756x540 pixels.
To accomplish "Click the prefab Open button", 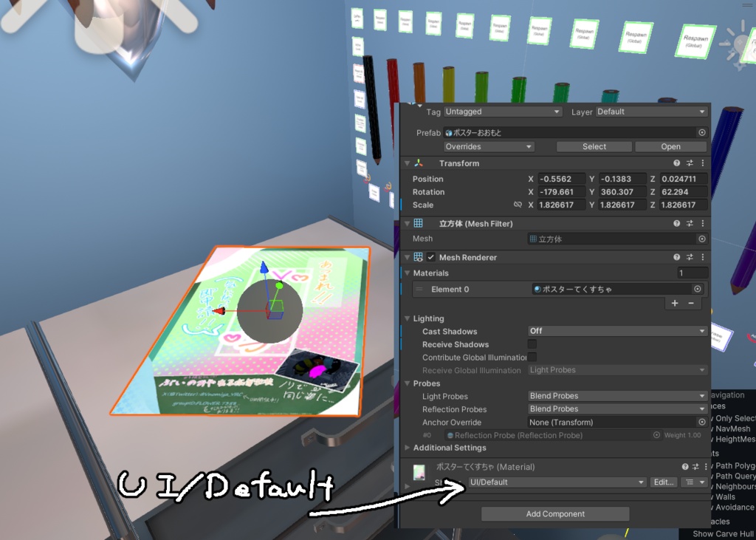I will point(670,146).
